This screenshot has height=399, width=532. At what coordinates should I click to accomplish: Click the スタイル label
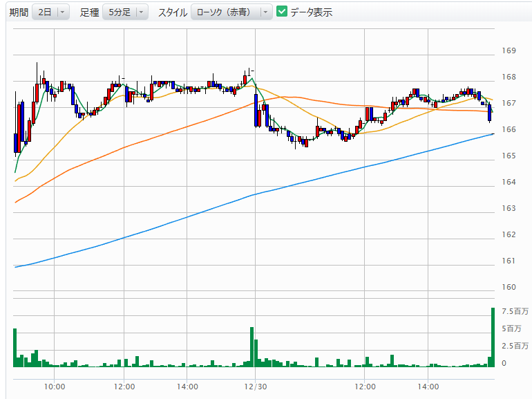[x=171, y=12]
